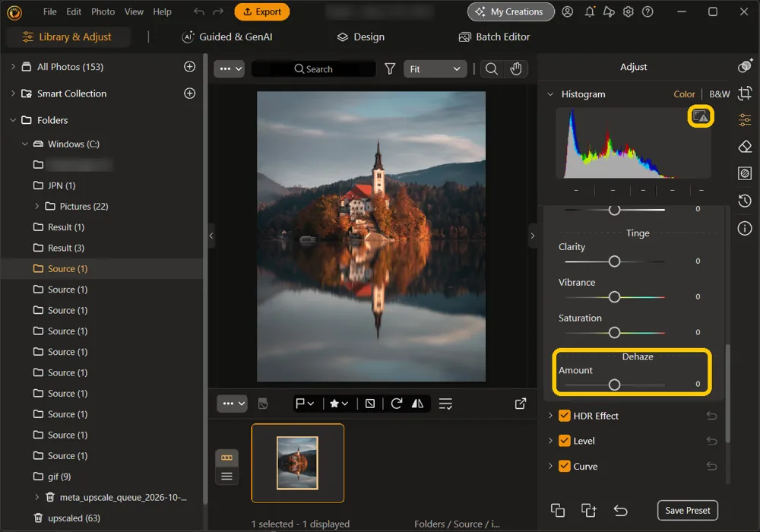Open the star rating dropdown
Screen dimensions: 760x532
[x=339, y=404]
